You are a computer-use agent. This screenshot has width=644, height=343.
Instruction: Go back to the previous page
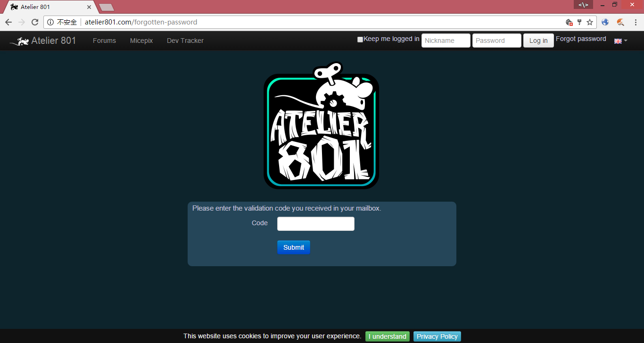[x=8, y=22]
